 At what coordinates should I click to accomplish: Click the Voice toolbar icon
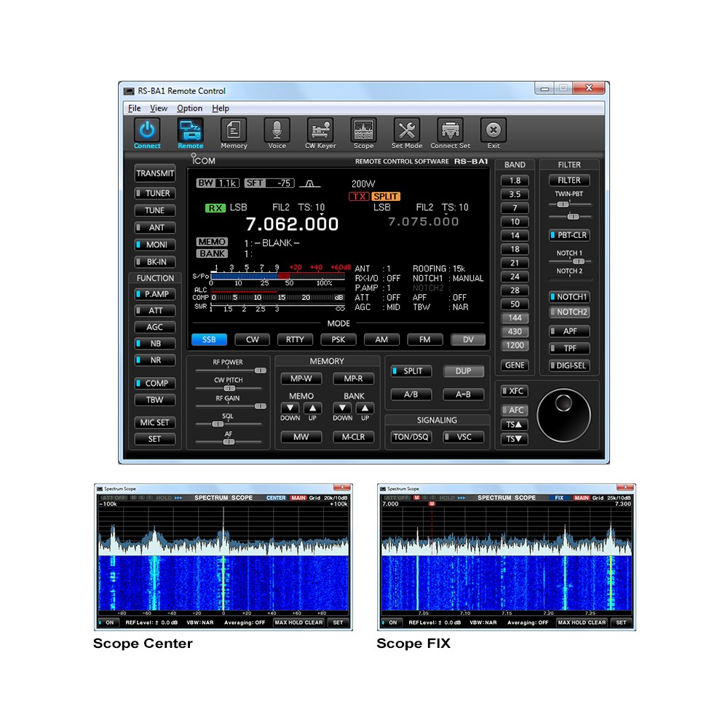coord(277,131)
